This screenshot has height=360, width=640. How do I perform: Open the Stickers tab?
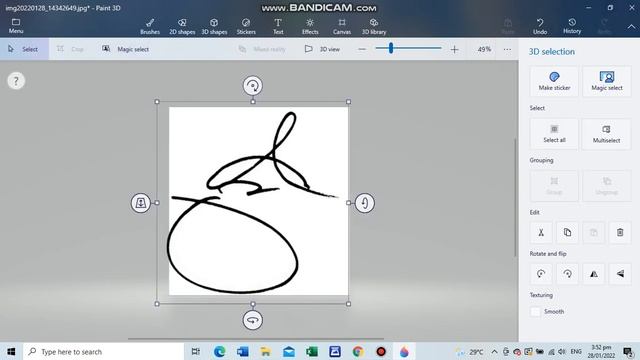click(246, 27)
